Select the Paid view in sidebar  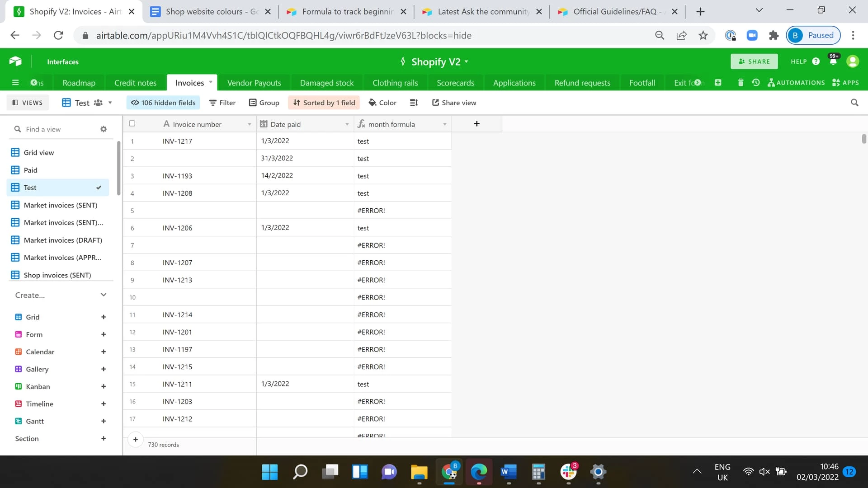click(x=58, y=170)
